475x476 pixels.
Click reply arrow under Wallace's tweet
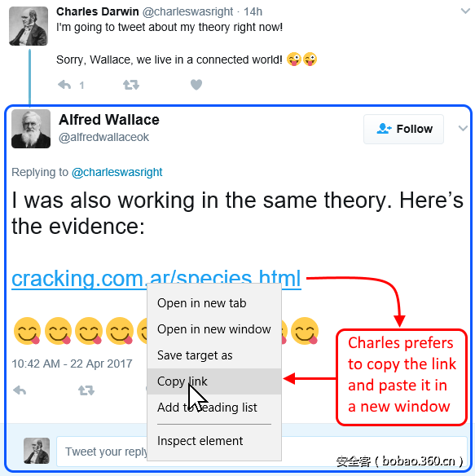point(20,390)
